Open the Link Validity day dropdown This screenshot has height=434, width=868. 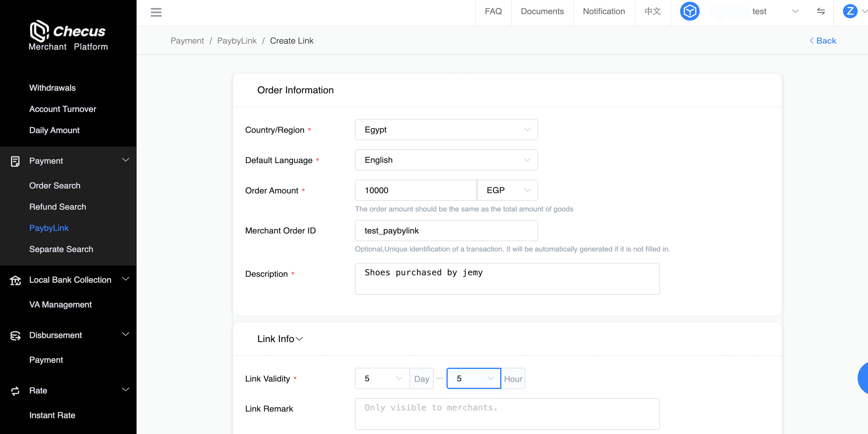pos(382,378)
